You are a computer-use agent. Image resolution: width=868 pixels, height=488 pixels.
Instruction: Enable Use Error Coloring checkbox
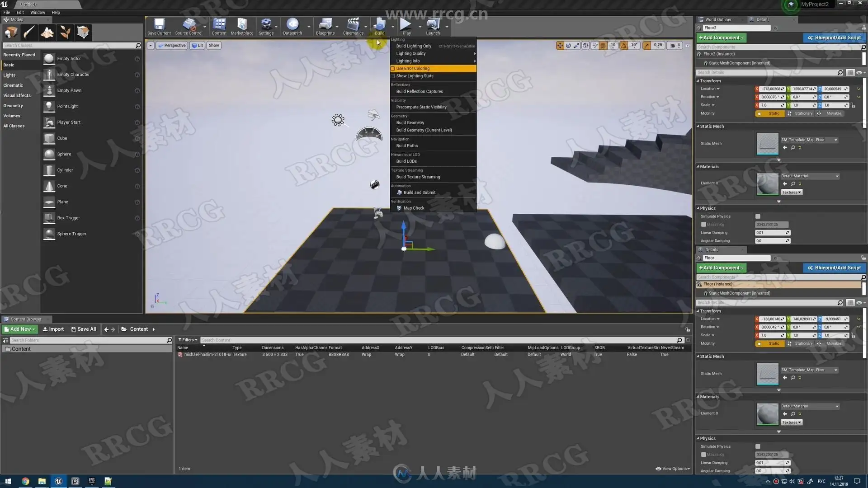(x=393, y=69)
